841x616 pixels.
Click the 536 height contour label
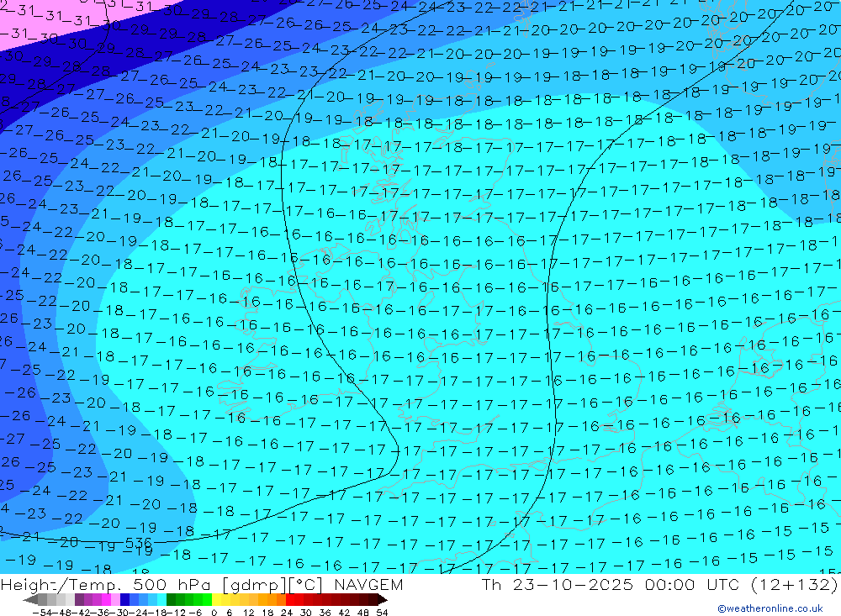[x=139, y=543]
